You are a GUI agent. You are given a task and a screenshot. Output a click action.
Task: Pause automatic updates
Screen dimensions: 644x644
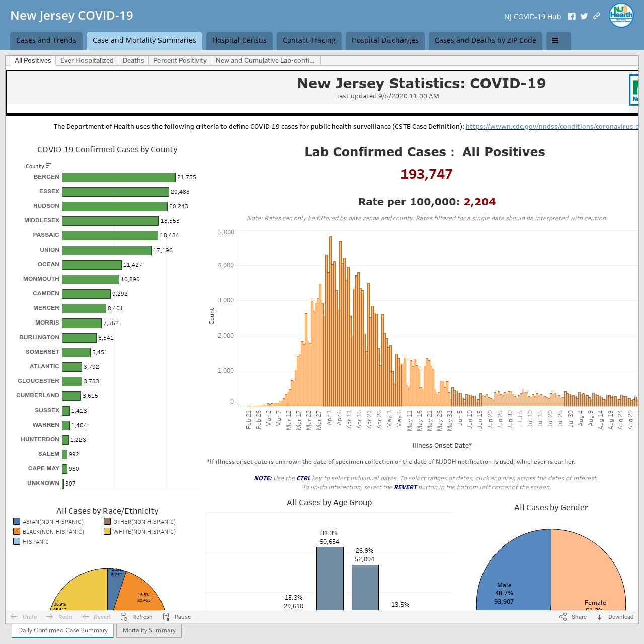177,617
